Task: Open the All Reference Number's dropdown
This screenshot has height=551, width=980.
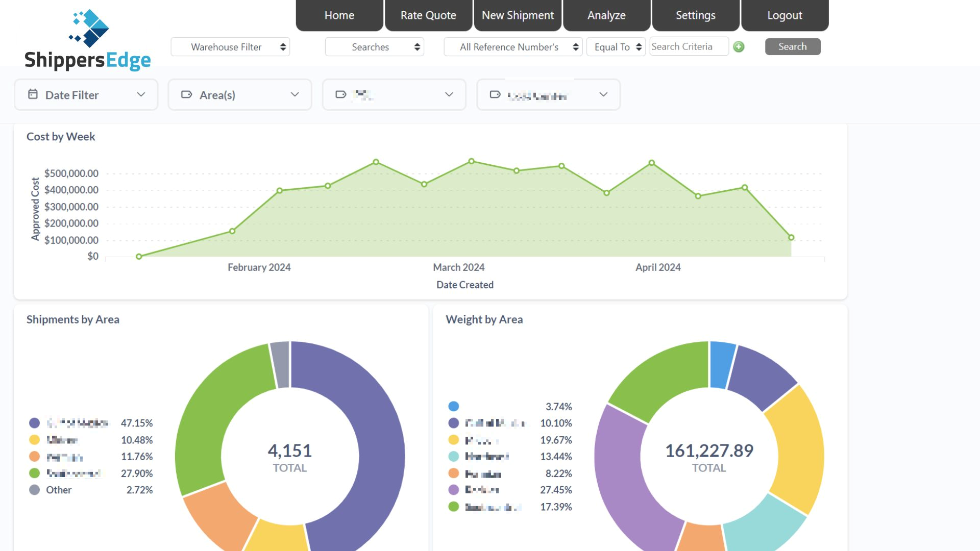Action: click(x=513, y=47)
